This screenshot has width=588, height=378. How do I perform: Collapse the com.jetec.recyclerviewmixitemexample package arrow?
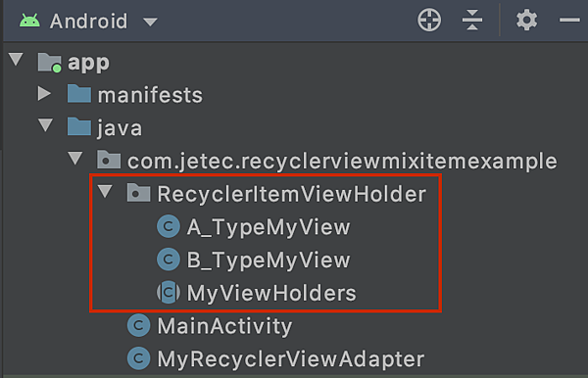75,158
